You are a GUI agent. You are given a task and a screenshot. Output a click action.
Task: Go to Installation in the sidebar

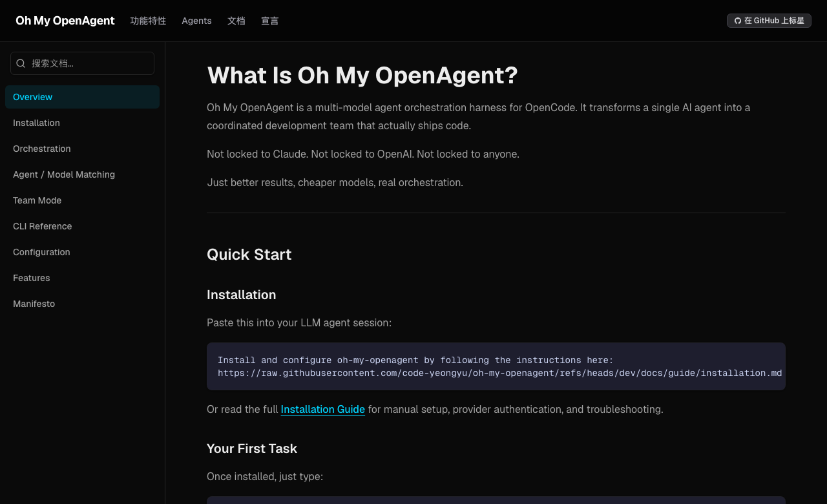(82, 123)
